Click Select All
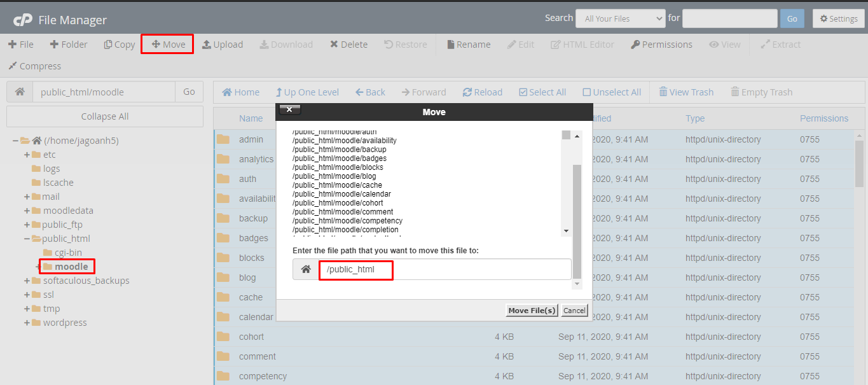The width and height of the screenshot is (868, 385). [x=542, y=92]
